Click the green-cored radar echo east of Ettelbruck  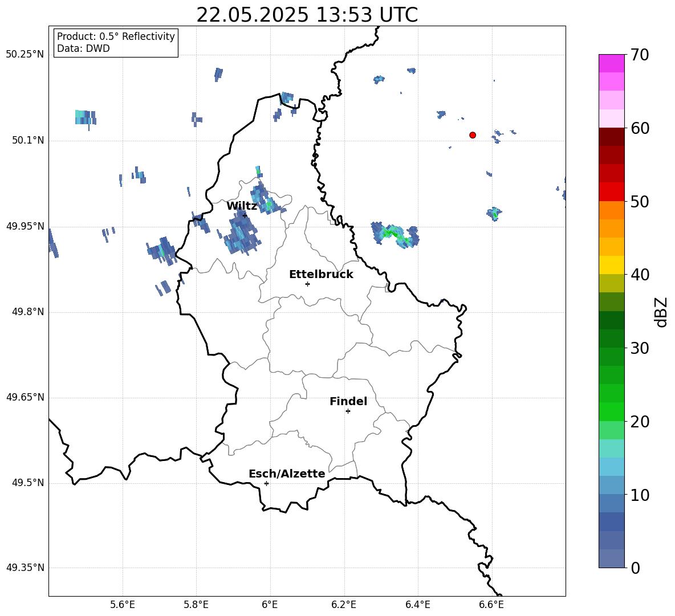pos(395,235)
